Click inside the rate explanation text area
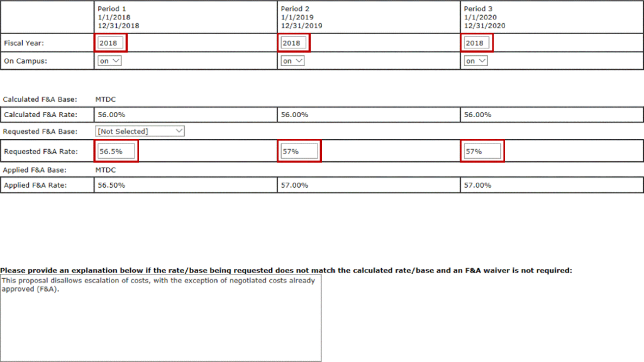 160,317
